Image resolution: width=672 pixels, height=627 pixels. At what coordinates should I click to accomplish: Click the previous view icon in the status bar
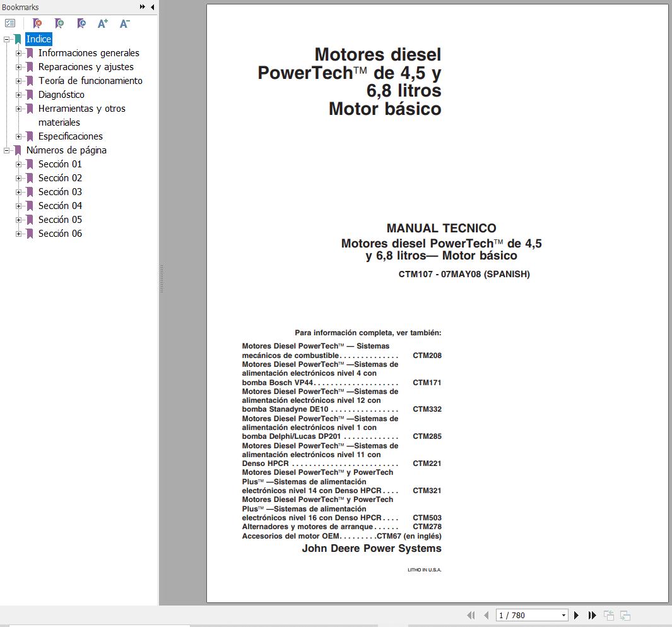pyautogui.click(x=609, y=616)
